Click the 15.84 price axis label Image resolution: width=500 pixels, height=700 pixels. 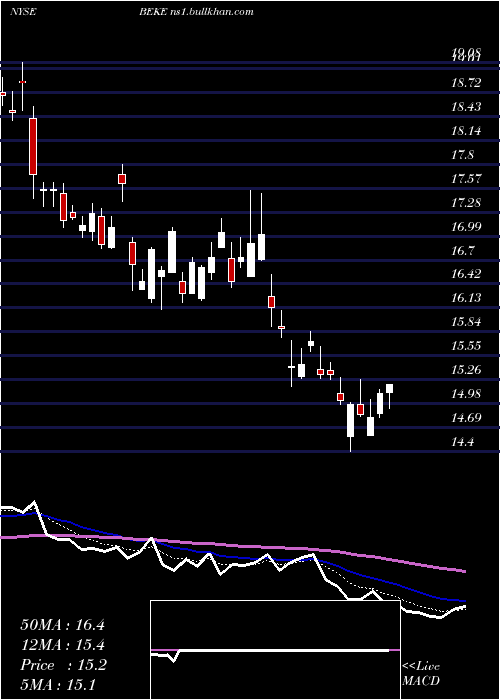[x=467, y=322]
